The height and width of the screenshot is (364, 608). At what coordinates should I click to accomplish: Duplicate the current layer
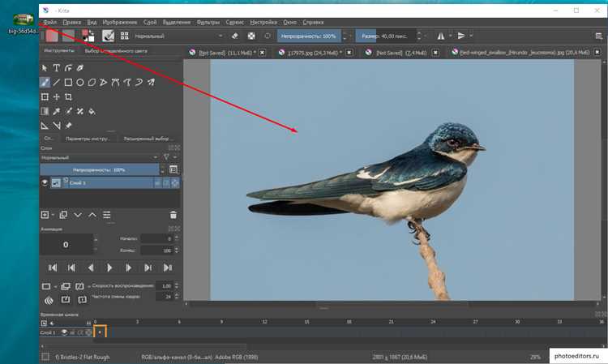63,215
